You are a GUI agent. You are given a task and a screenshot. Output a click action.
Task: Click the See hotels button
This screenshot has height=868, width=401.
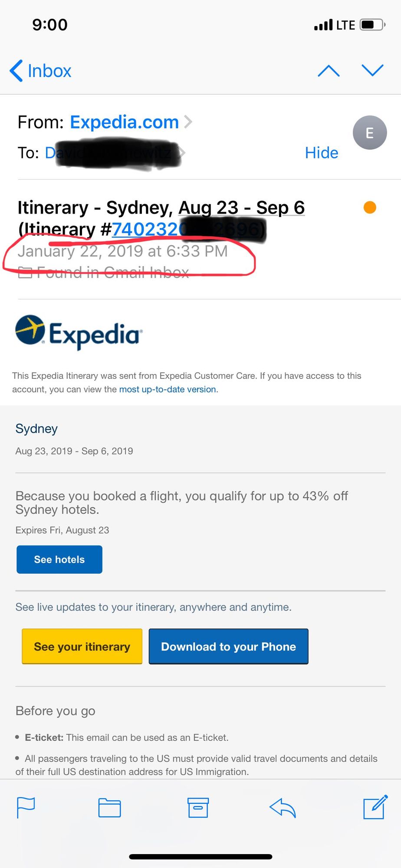click(59, 559)
